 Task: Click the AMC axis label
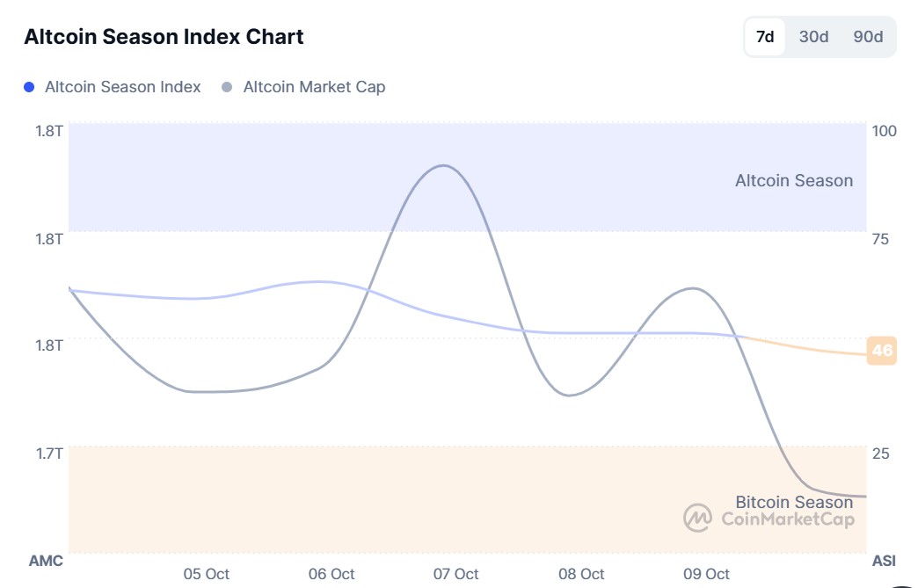(x=46, y=561)
